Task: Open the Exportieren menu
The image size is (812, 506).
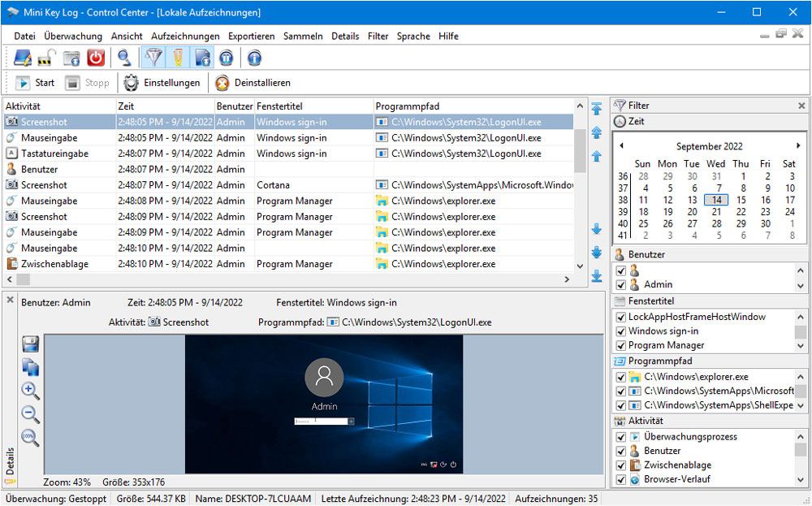Action: (x=251, y=37)
